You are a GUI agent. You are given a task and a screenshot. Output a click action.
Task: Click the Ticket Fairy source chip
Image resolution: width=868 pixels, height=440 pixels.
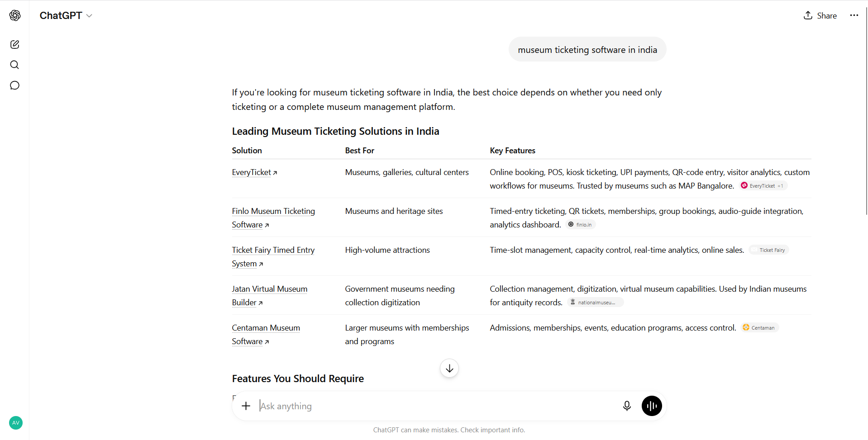click(769, 250)
